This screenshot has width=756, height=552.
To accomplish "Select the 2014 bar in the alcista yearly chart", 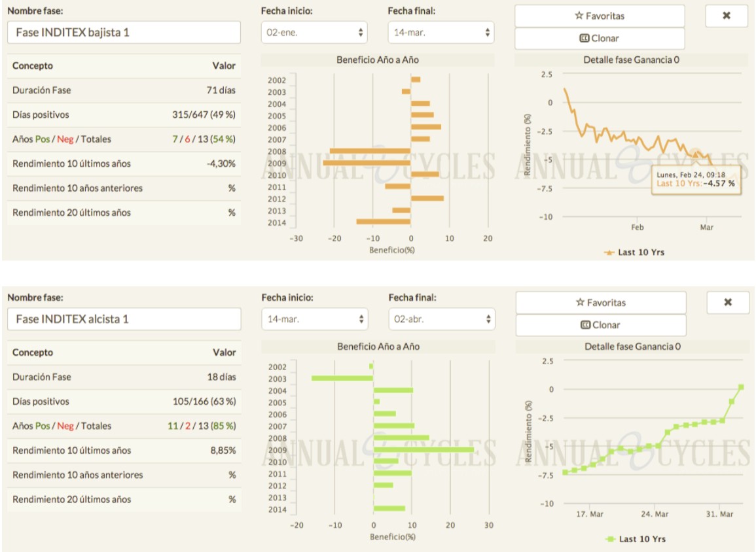I will (389, 508).
